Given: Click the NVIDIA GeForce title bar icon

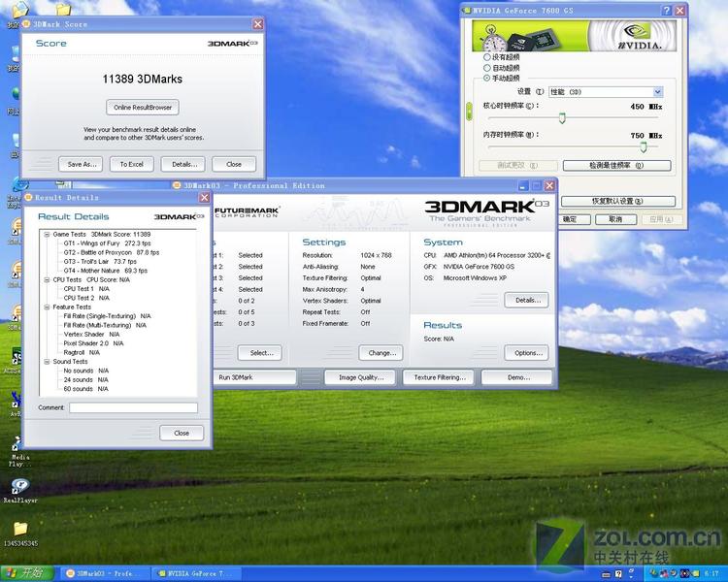Looking at the screenshot, I should [468, 11].
